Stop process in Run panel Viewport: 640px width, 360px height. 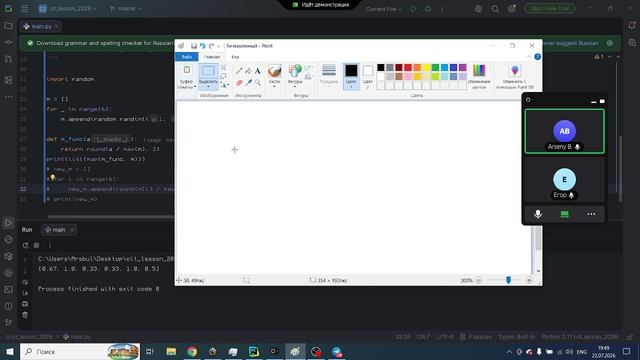point(36,245)
